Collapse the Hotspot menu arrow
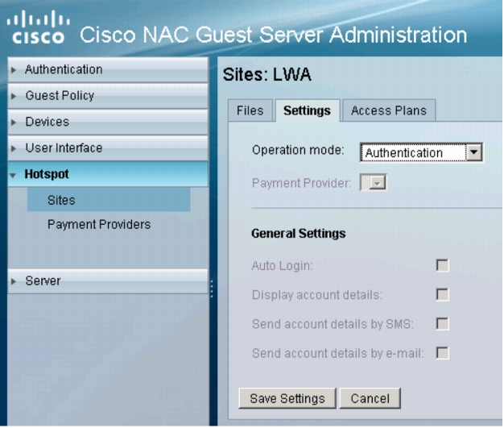504x428 pixels. 13,176
